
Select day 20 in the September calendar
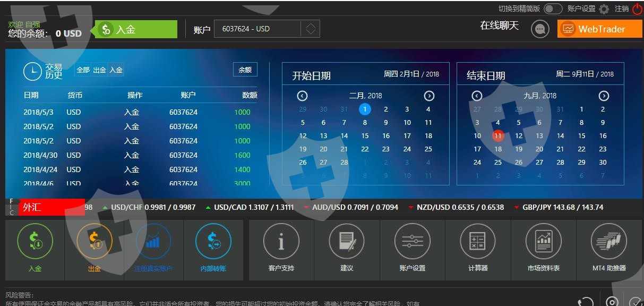pos(539,149)
